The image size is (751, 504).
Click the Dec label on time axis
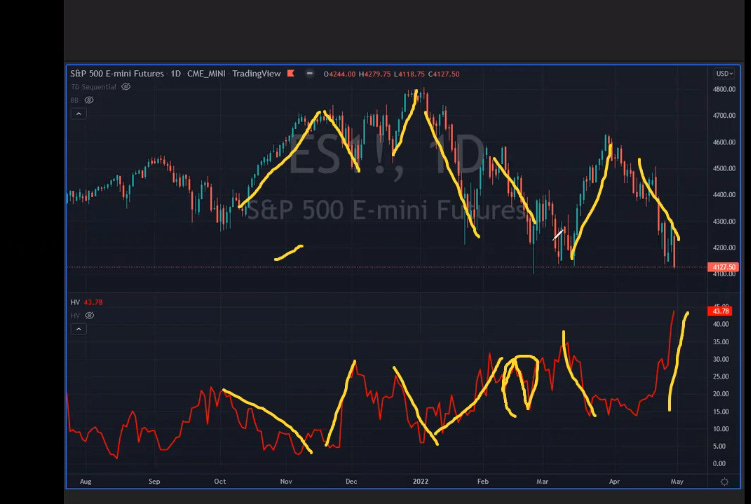(x=351, y=481)
